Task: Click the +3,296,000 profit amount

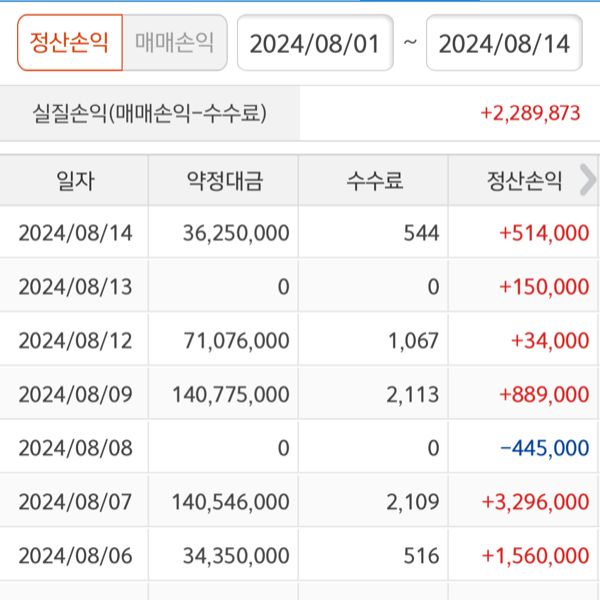Action: (535, 502)
